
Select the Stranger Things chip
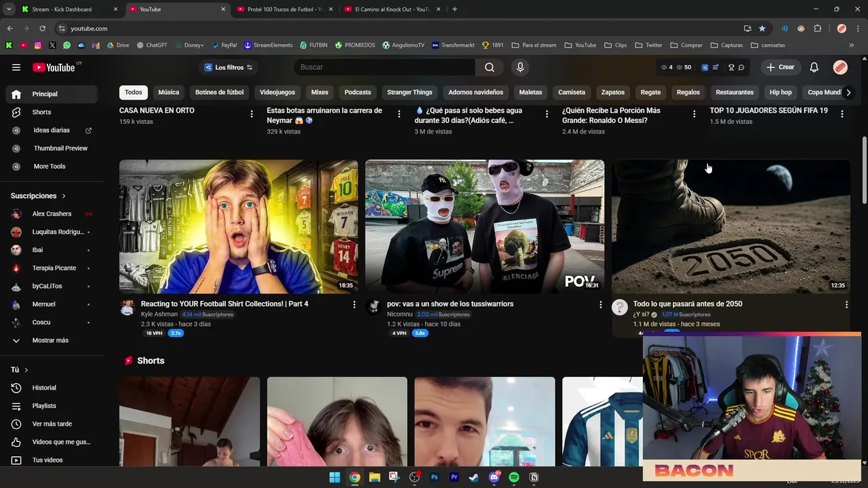pyautogui.click(x=410, y=92)
